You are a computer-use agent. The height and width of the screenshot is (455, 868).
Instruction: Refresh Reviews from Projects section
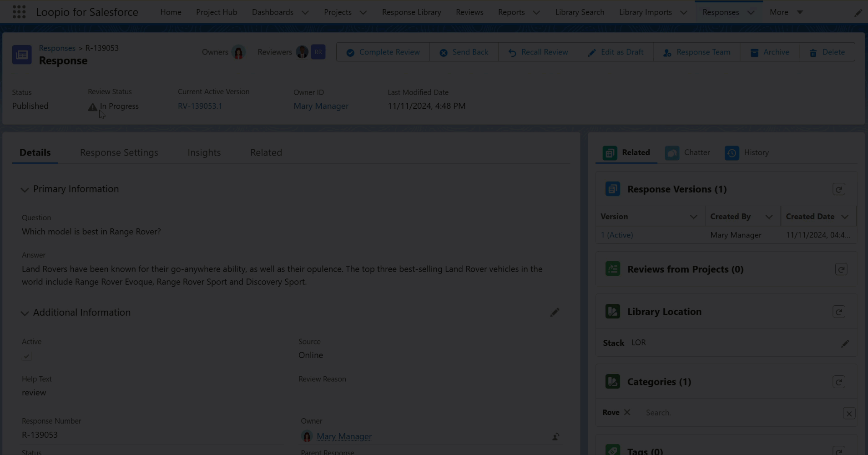click(x=841, y=269)
